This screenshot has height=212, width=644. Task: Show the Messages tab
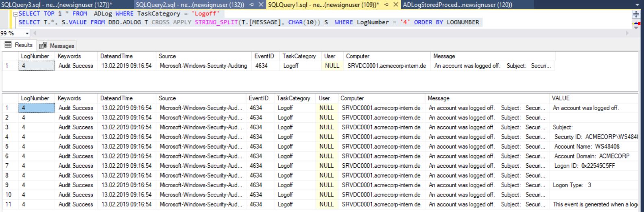57,45
